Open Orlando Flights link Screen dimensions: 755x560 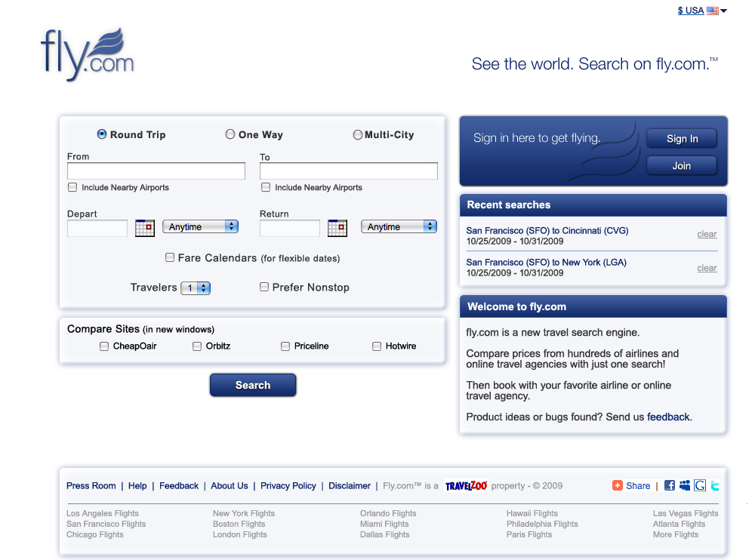coord(388,513)
